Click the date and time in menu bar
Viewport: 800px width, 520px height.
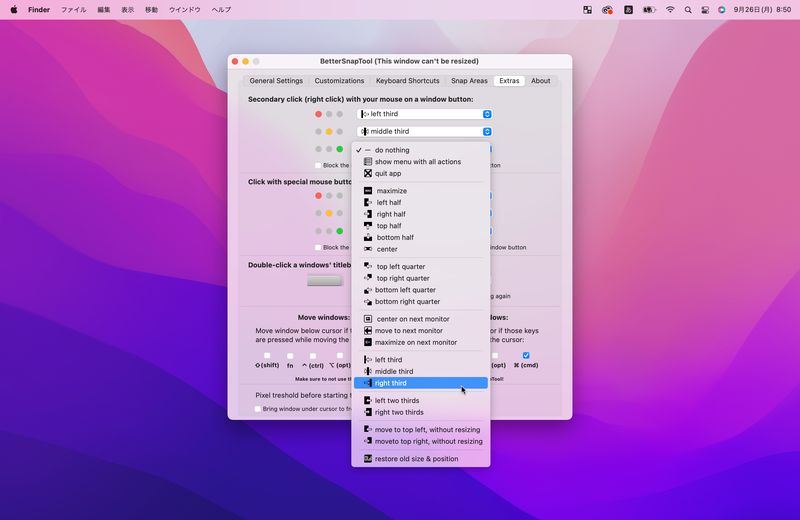762,10
